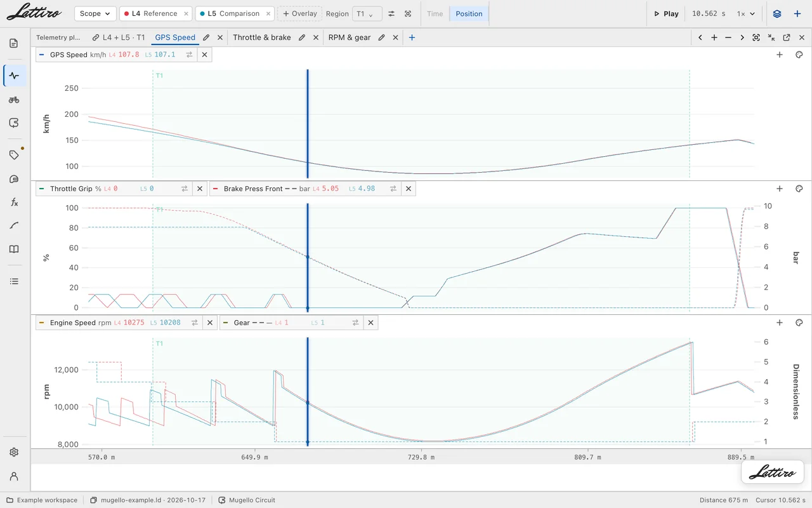Switch x-axis to Position mode

click(469, 13)
